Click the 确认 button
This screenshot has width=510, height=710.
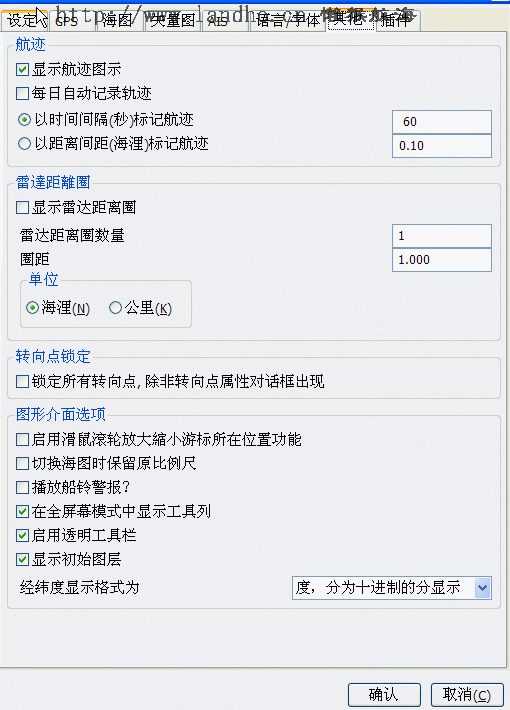pos(384,695)
